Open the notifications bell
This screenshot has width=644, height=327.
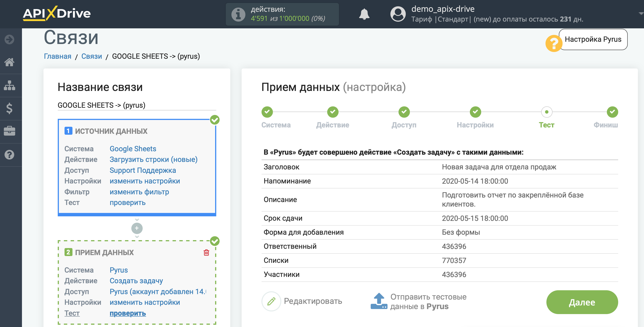pos(364,14)
